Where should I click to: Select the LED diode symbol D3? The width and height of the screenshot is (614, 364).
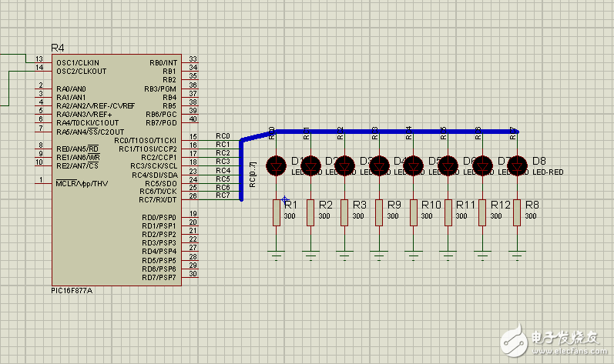pyautogui.click(x=344, y=165)
